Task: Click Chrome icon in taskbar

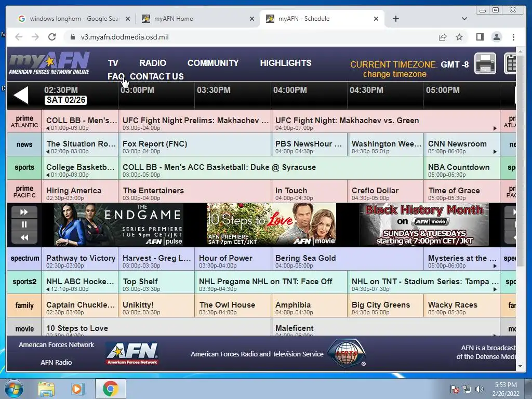Action: click(110, 389)
